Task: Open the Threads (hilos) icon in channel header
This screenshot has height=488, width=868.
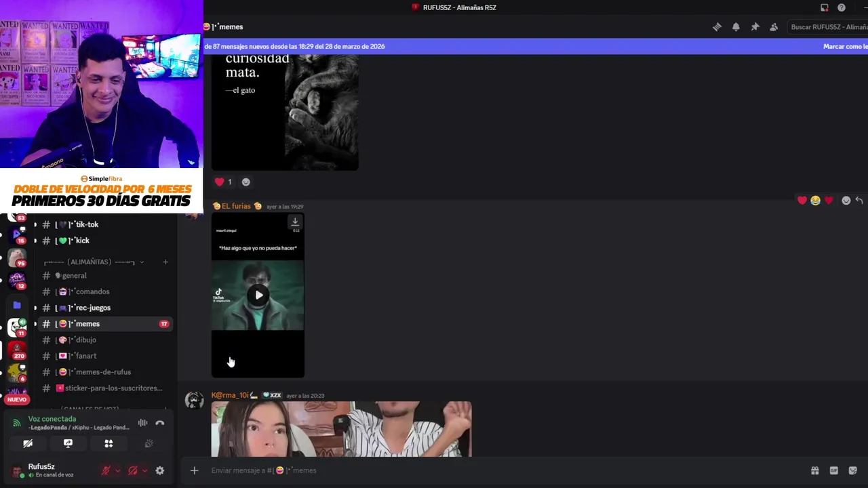Action: [x=717, y=27]
